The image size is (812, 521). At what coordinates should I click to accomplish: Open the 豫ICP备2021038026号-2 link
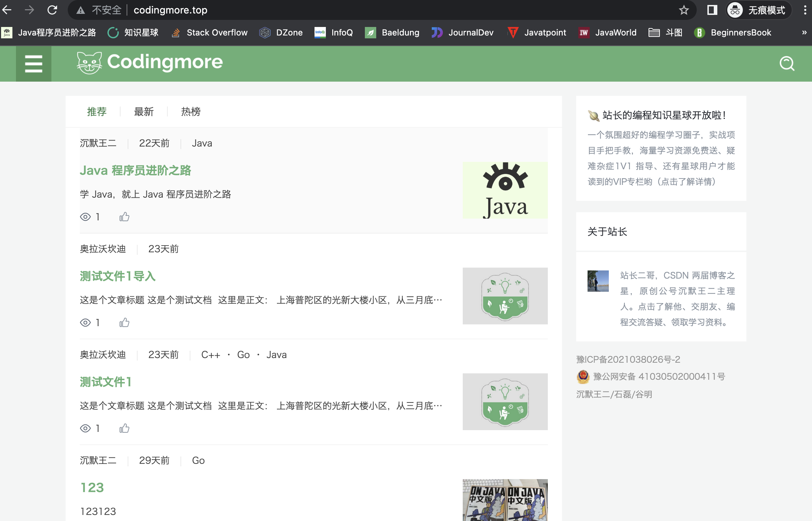(628, 360)
